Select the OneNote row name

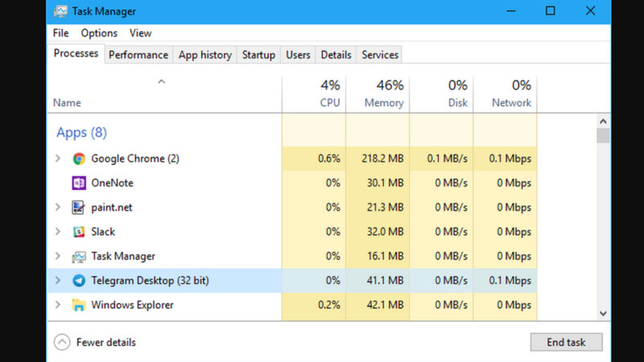(112, 183)
